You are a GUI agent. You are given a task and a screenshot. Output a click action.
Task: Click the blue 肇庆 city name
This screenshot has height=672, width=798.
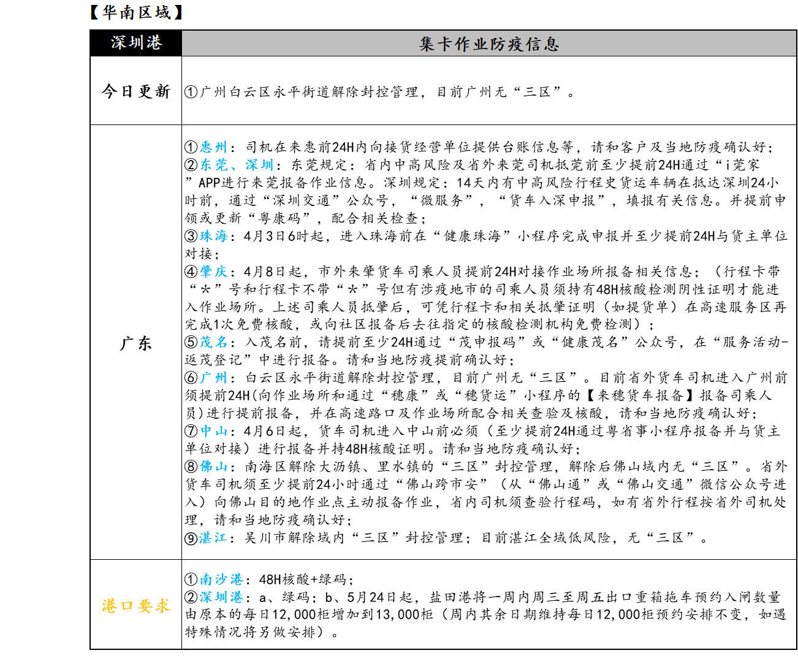click(214, 272)
